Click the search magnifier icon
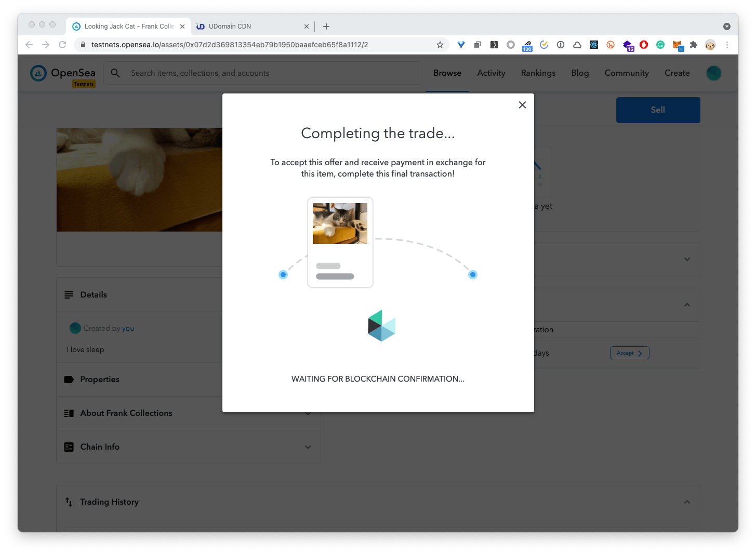Image resolution: width=756 pixels, height=554 pixels. point(115,73)
